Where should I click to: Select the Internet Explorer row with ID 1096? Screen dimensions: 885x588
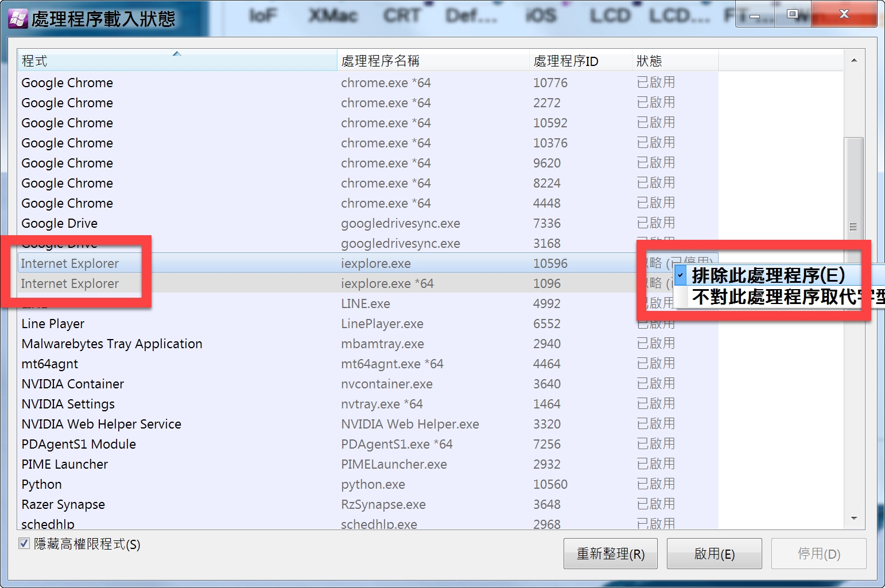(367, 283)
